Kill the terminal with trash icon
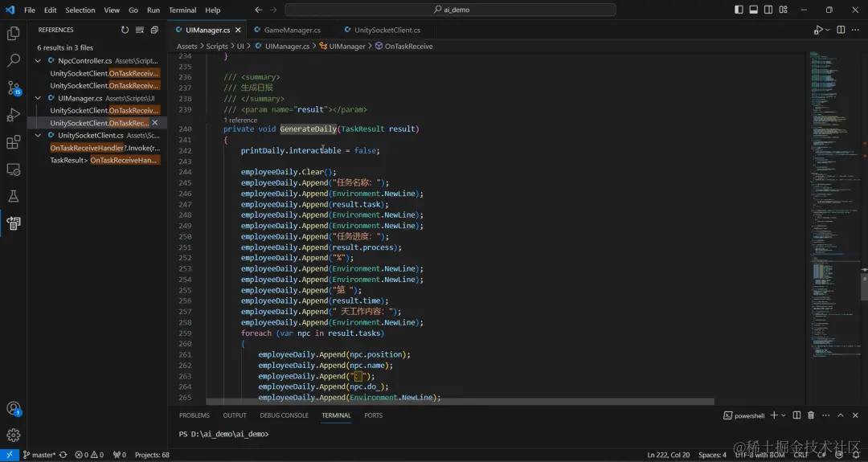The image size is (868, 462). click(811, 415)
